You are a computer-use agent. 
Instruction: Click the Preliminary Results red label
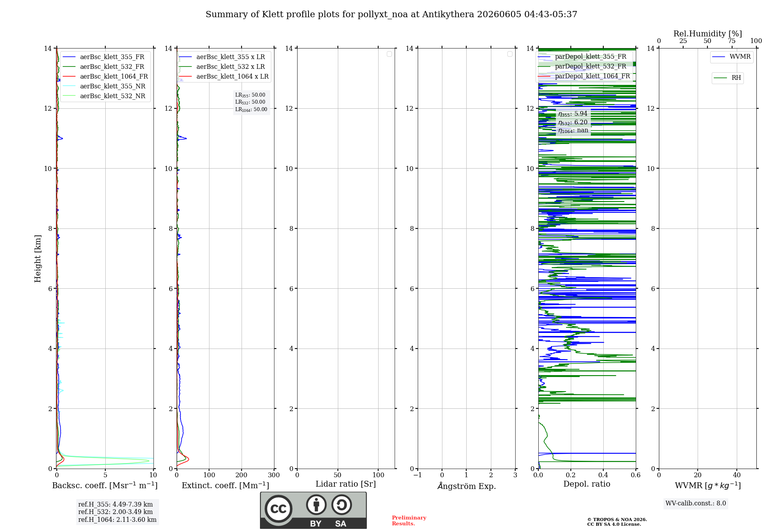click(x=409, y=520)
